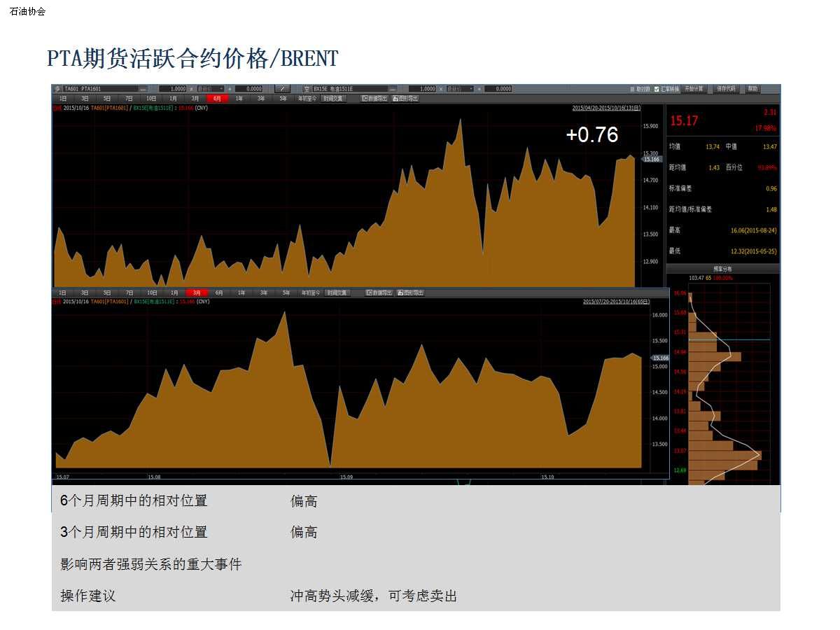Click 偏高 in the 6个月周期 row
Viewport: 840px width, 630px height.
tap(304, 501)
